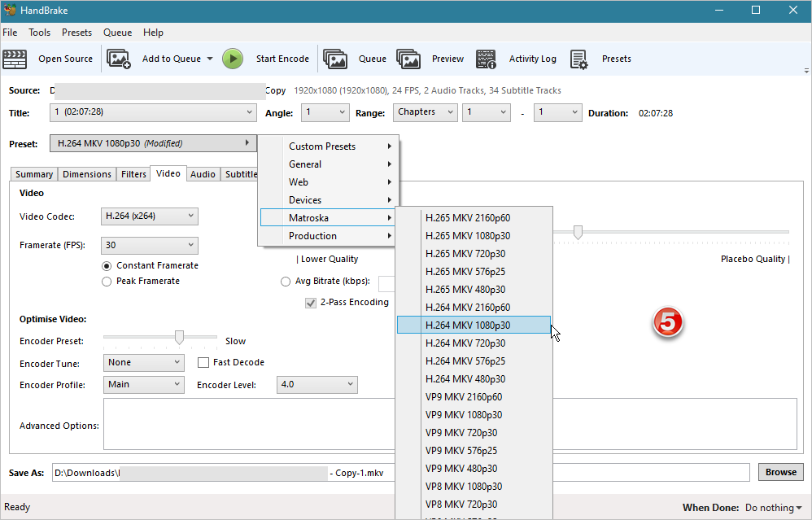
Task: Open the Encoder Level dropdown
Action: [x=317, y=385]
